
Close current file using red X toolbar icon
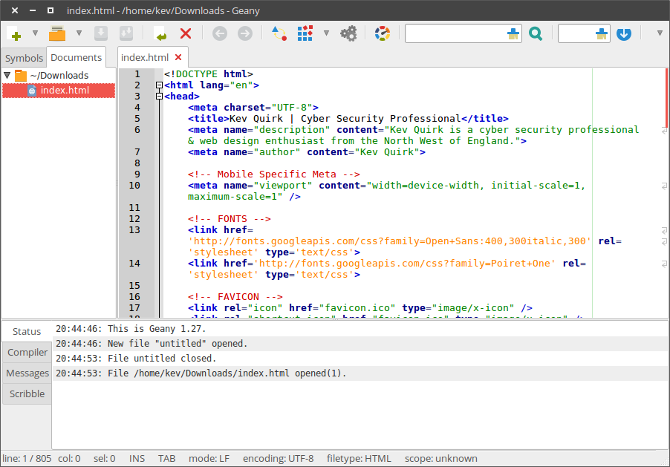point(185,33)
